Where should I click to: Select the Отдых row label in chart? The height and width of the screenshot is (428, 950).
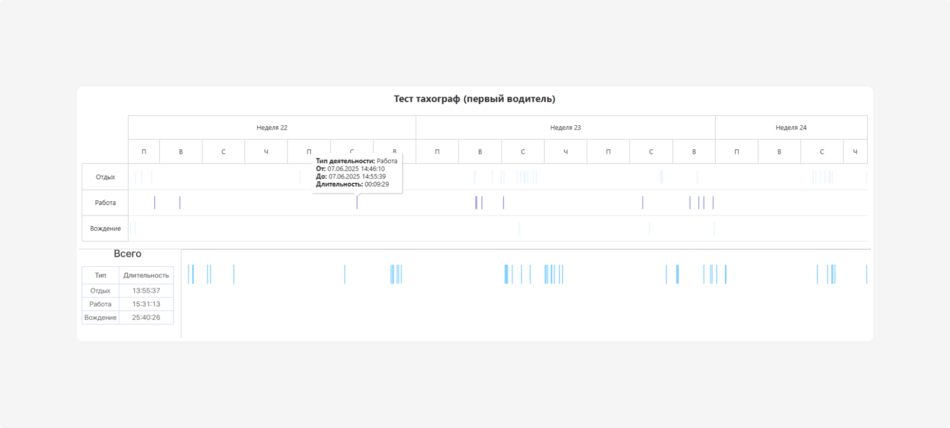[x=105, y=177]
